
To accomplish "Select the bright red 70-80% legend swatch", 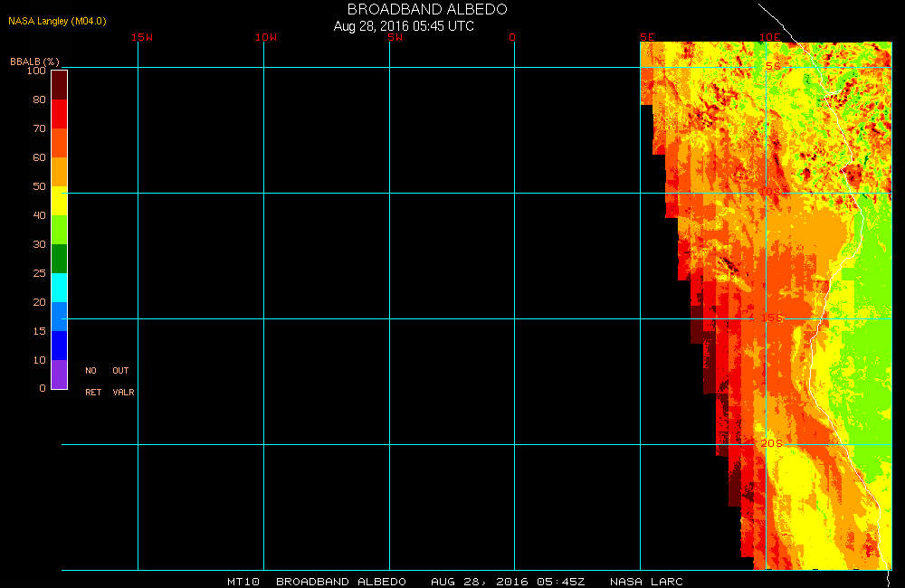I will point(59,114).
